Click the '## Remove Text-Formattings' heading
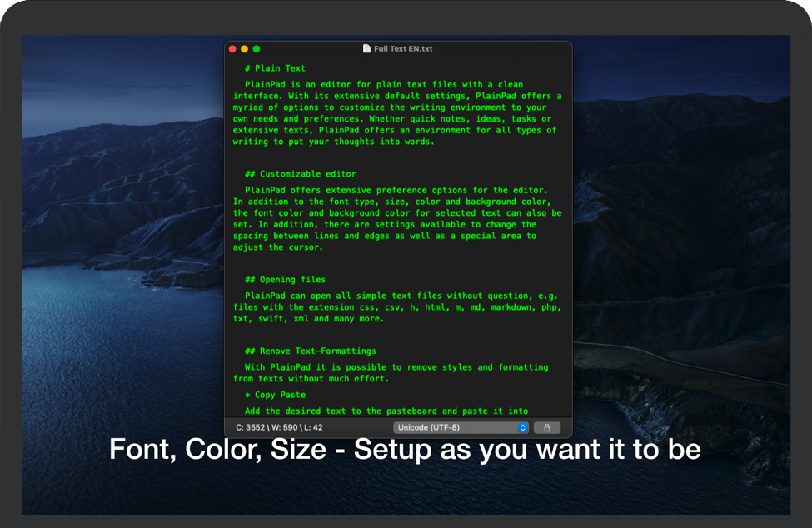Viewport: 812px width, 528px height. click(311, 351)
